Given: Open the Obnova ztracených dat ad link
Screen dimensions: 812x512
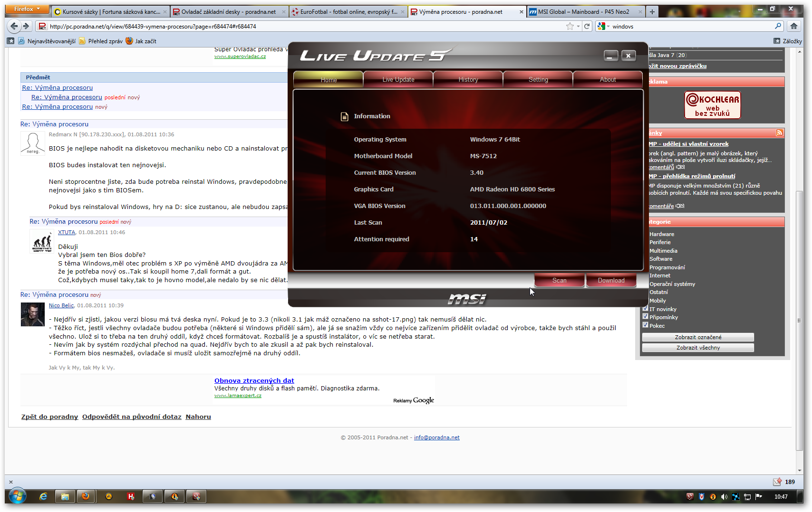Looking at the screenshot, I should coord(254,380).
